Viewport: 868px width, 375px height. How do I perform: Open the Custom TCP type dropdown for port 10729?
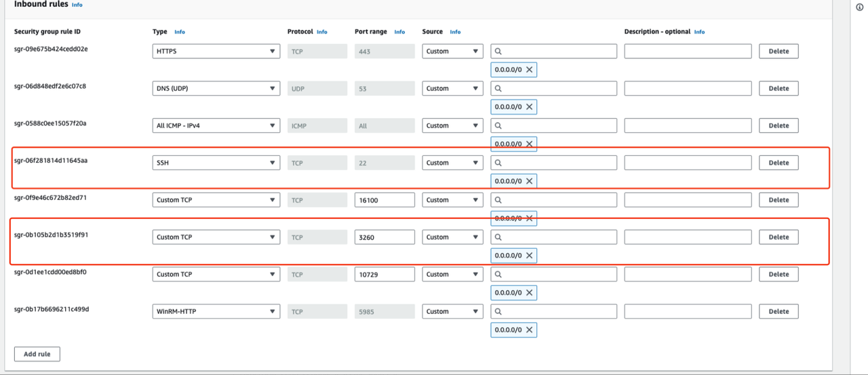[x=216, y=275]
